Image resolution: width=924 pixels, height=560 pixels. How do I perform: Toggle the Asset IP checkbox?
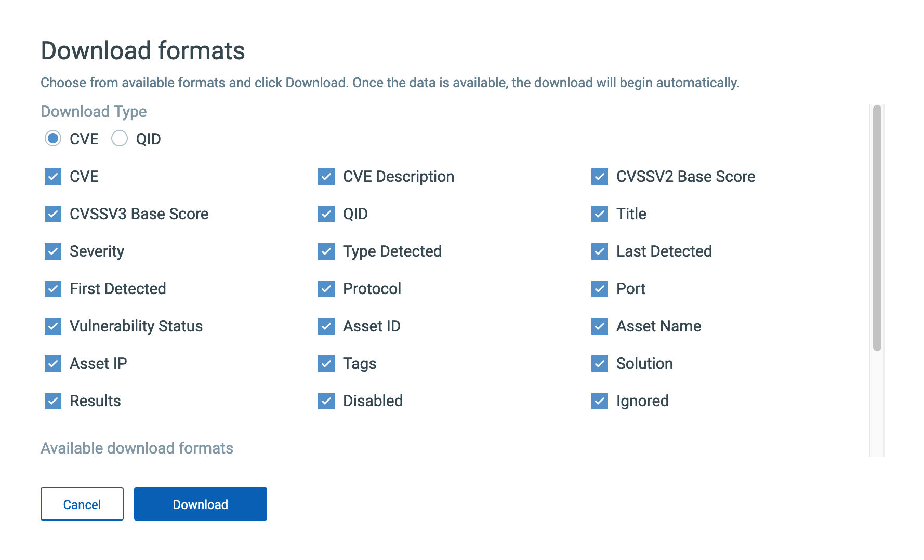(x=53, y=364)
